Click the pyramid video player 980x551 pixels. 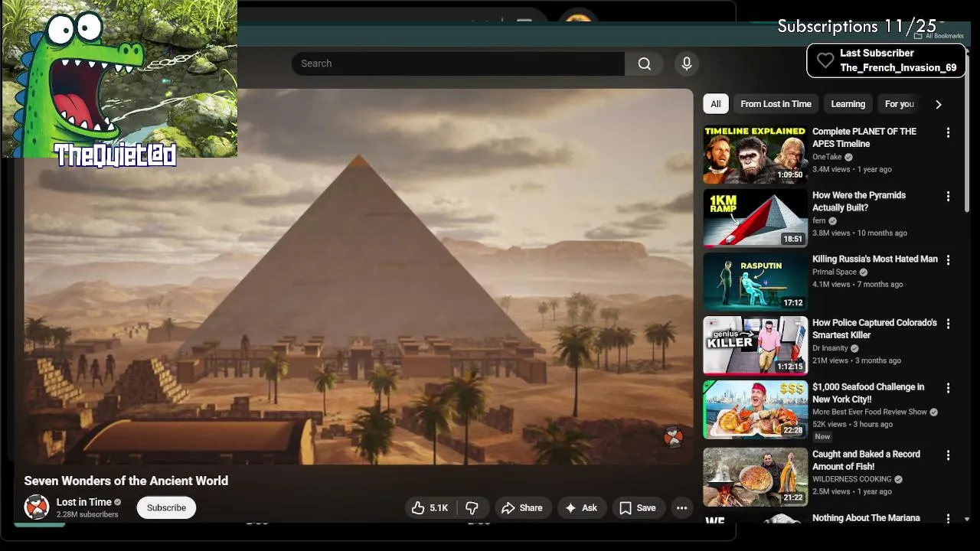coord(358,276)
